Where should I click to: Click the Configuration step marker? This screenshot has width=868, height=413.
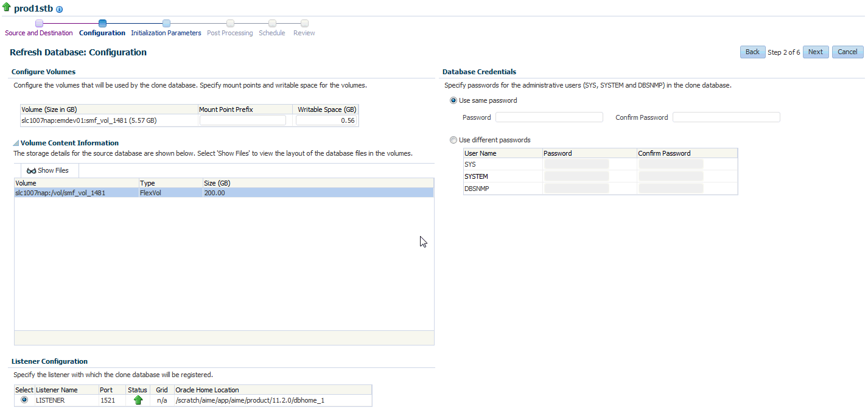(102, 23)
